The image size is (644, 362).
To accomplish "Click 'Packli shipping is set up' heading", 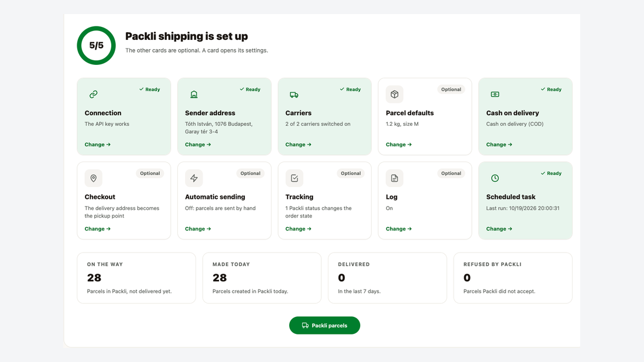I will pyautogui.click(x=186, y=36).
